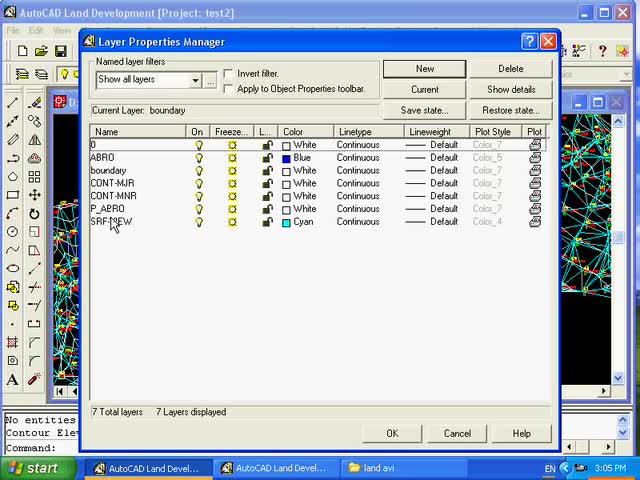Select the Mirror modify tool
The width and height of the screenshot is (640, 480).
click(35, 140)
